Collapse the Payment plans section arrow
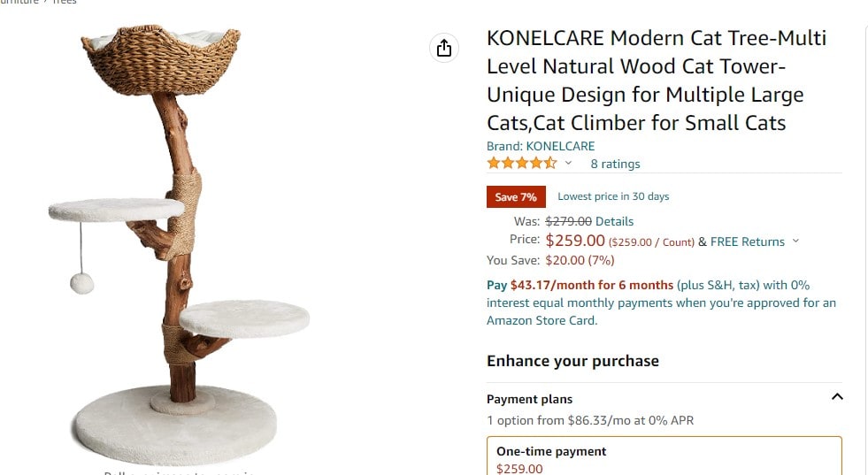Screen dimensions: 868x475 [837, 396]
